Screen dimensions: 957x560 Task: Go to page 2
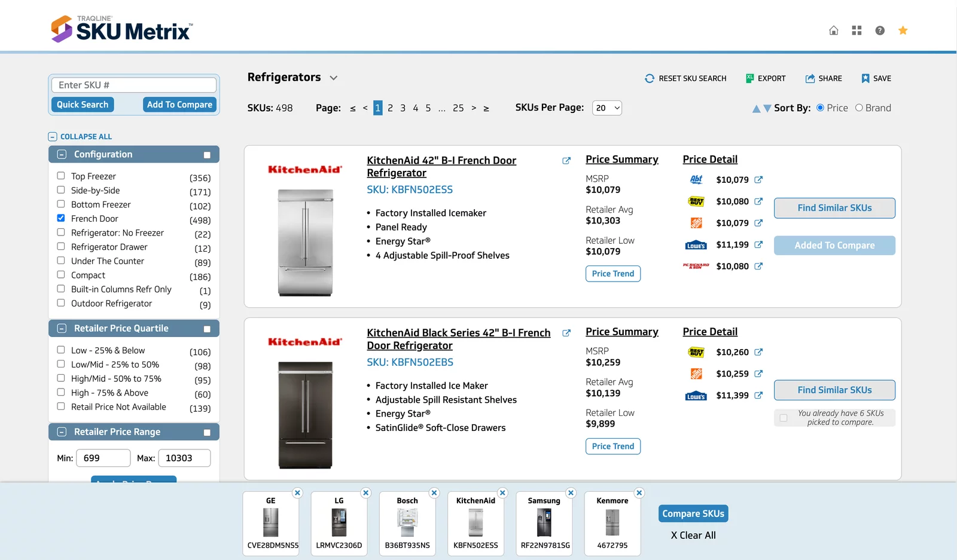(391, 108)
